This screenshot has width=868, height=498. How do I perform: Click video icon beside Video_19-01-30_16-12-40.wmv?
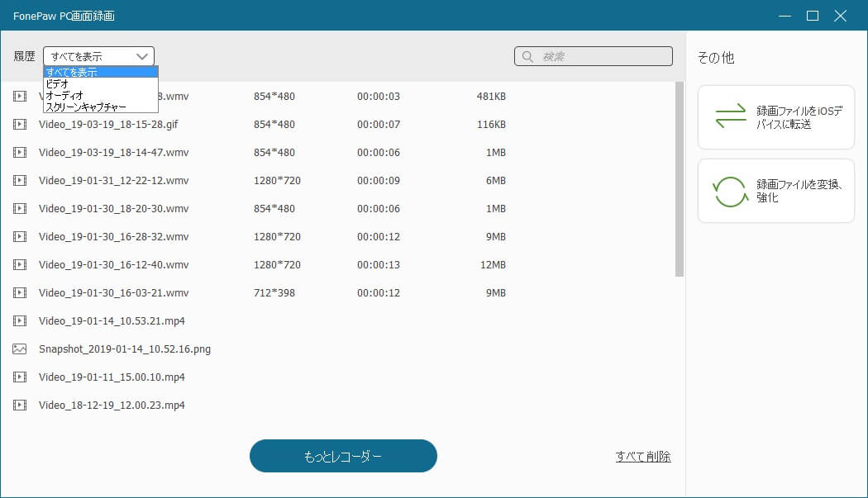20,264
